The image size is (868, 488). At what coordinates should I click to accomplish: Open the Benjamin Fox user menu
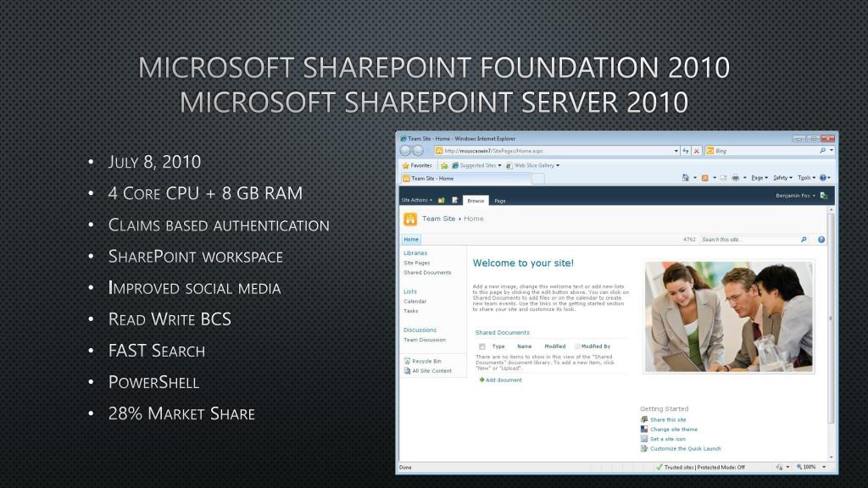coord(795,196)
